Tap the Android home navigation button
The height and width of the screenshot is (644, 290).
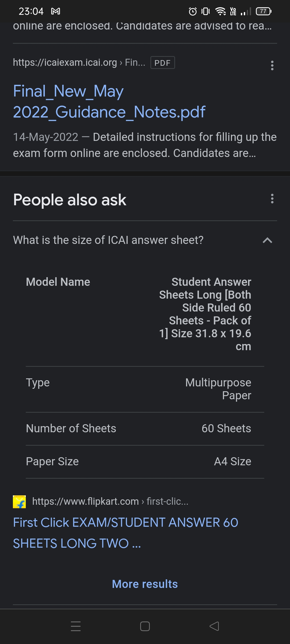(x=145, y=626)
